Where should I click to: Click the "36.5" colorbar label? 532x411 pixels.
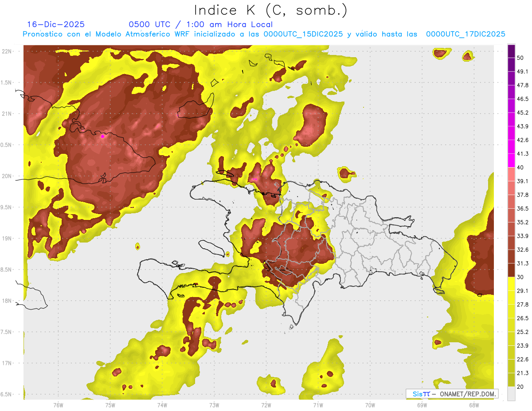pos(522,208)
